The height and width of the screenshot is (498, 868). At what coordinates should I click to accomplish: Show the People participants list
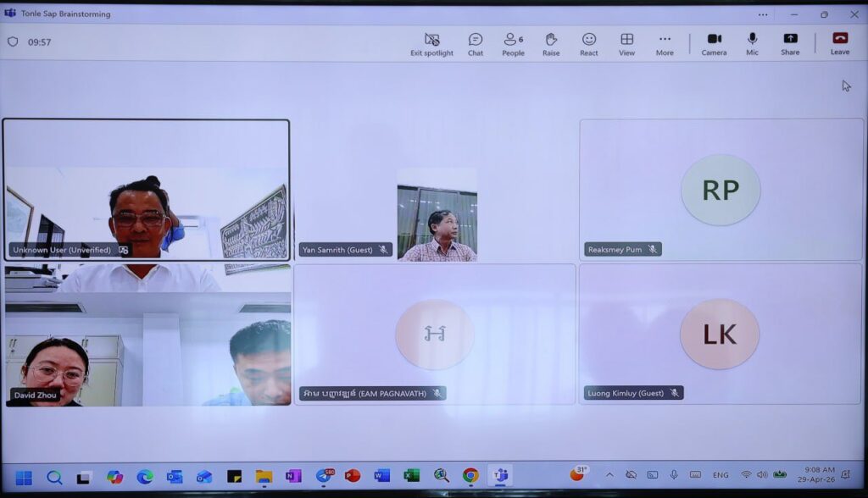coord(513,43)
